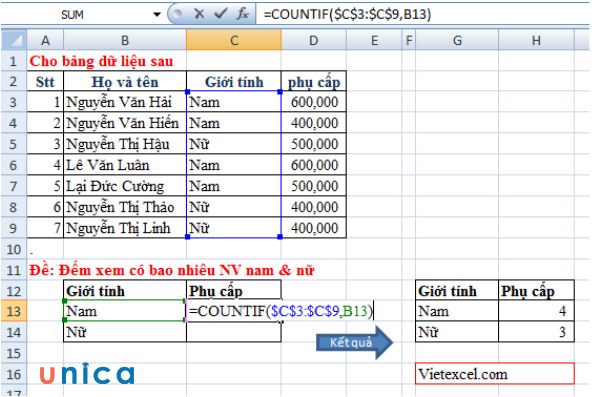
Task: Select cell 'Nguyễn Thị Linh'
Action: coord(125,228)
